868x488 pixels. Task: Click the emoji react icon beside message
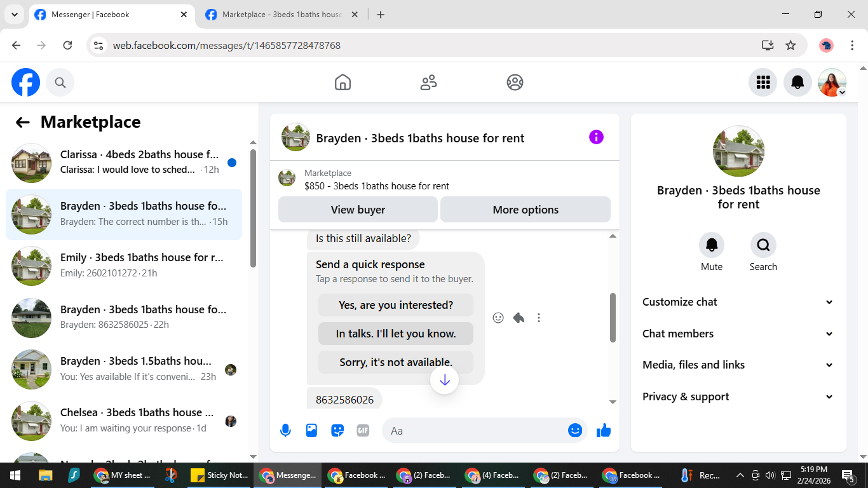click(x=498, y=318)
